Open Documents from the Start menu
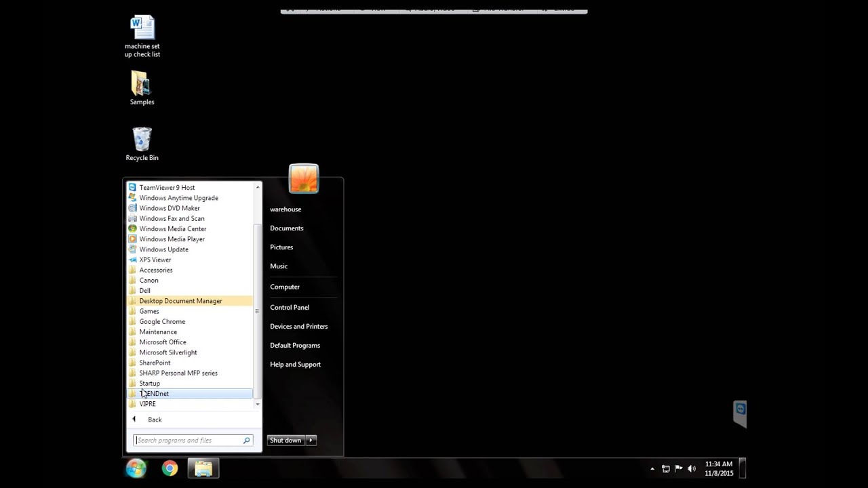Viewport: 868px width, 488px height. point(287,228)
